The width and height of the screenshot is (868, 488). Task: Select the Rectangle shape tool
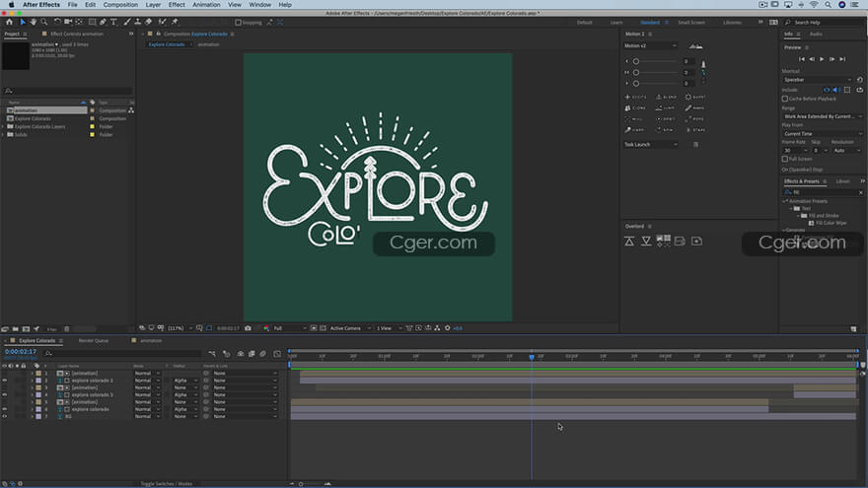(92, 22)
